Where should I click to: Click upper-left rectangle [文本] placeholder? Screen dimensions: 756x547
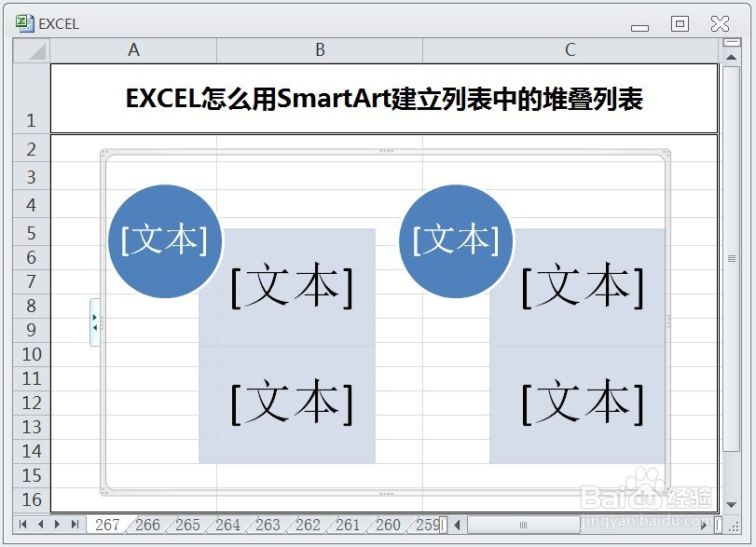pyautogui.click(x=292, y=286)
